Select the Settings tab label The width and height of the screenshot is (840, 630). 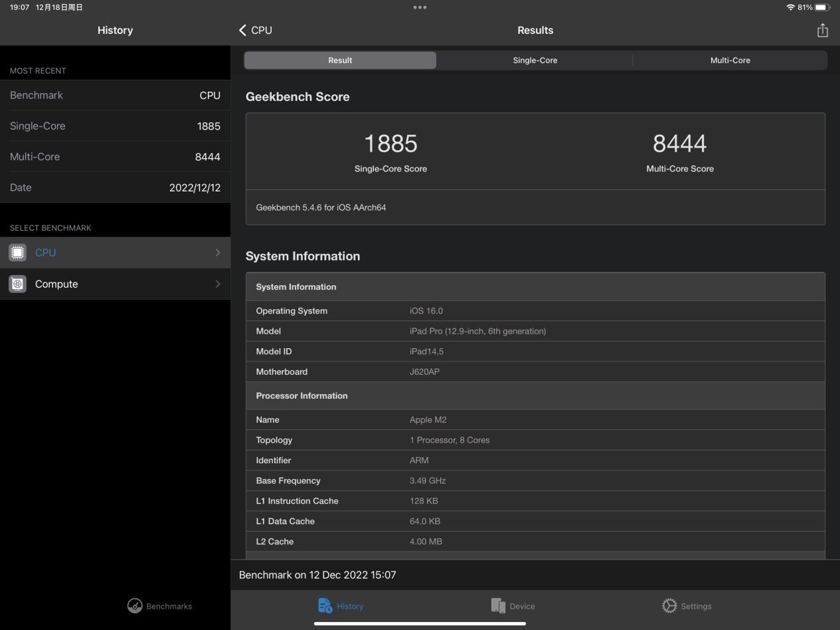(x=696, y=606)
